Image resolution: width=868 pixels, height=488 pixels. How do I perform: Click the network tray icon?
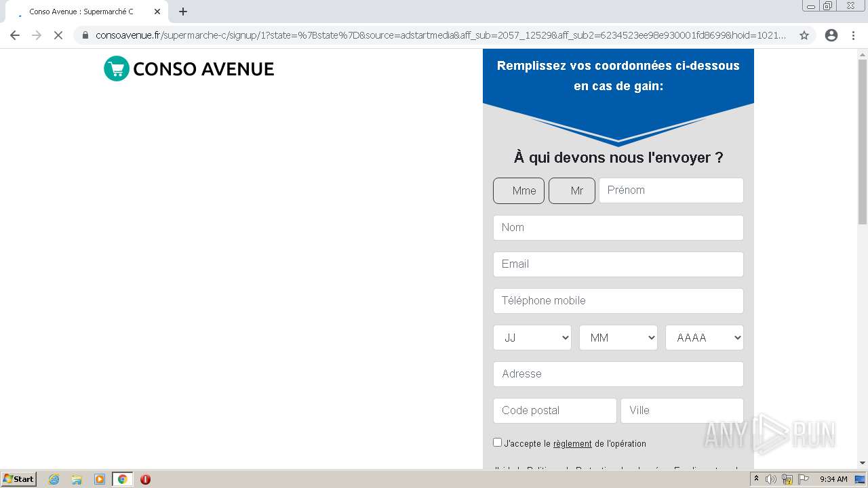click(787, 479)
